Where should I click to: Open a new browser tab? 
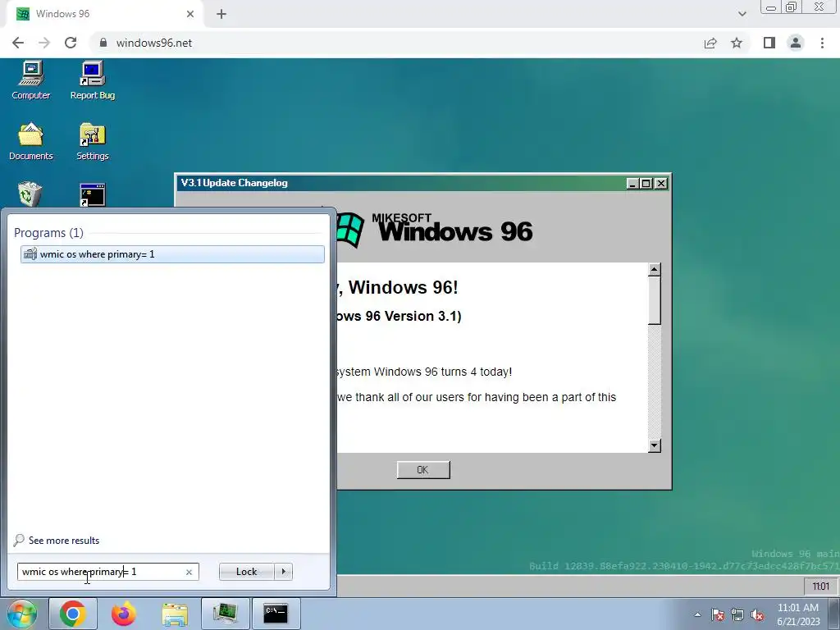221,14
